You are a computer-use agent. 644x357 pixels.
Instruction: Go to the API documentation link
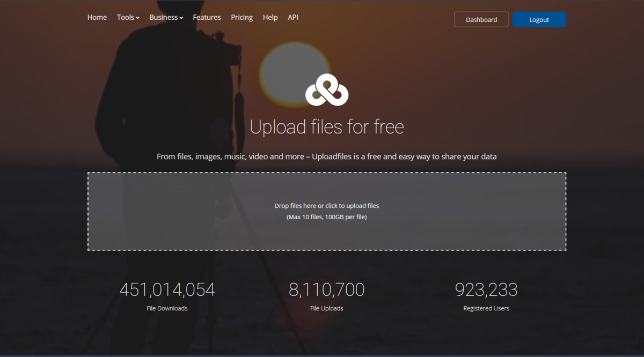pyautogui.click(x=293, y=17)
